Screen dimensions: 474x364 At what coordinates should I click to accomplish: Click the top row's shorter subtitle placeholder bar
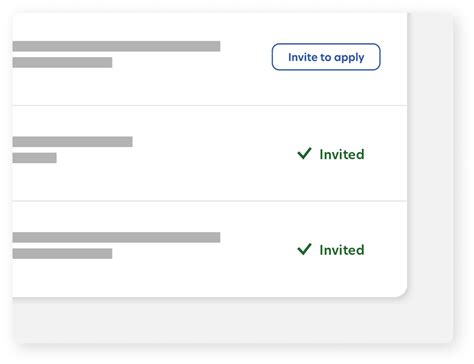[62, 62]
